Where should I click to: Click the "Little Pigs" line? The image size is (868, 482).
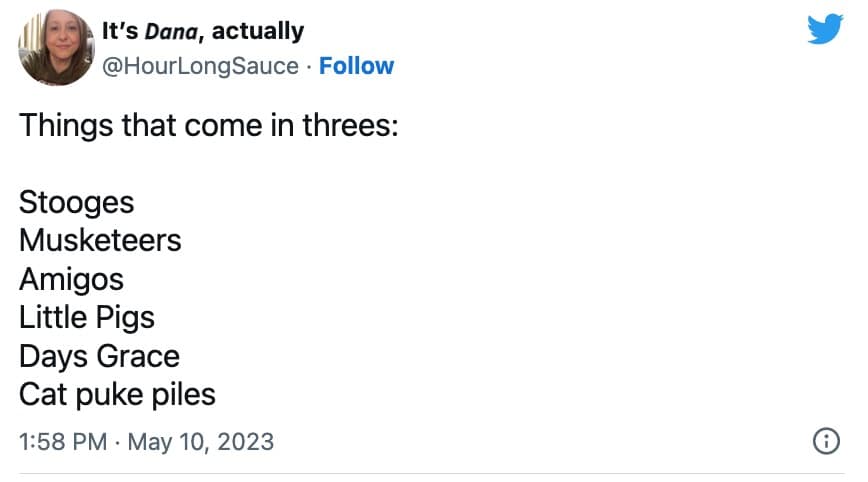(87, 318)
